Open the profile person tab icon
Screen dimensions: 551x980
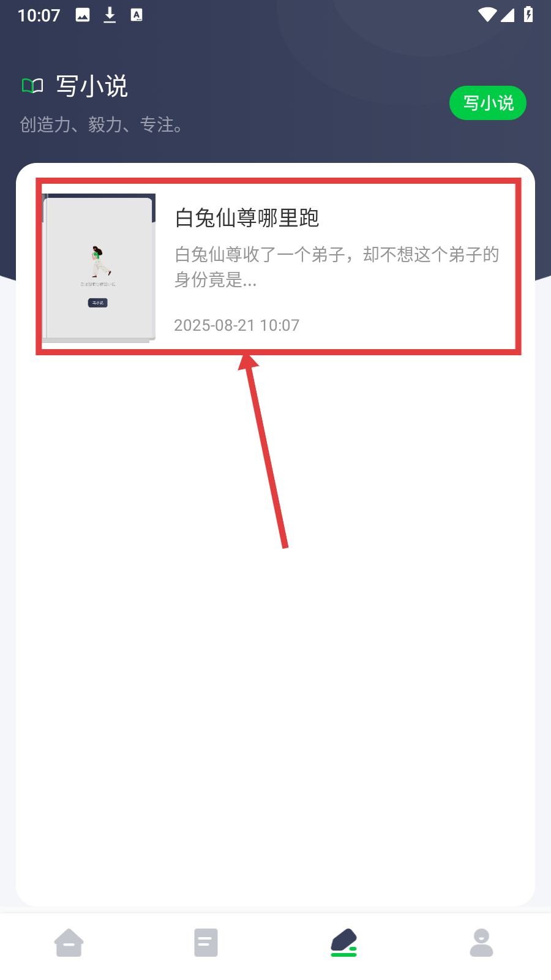pyautogui.click(x=481, y=943)
